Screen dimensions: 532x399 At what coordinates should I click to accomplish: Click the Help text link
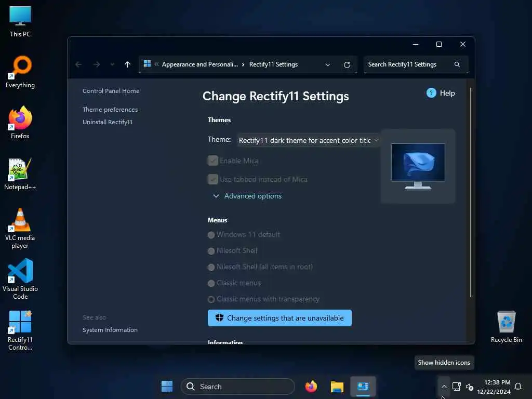[x=447, y=93]
